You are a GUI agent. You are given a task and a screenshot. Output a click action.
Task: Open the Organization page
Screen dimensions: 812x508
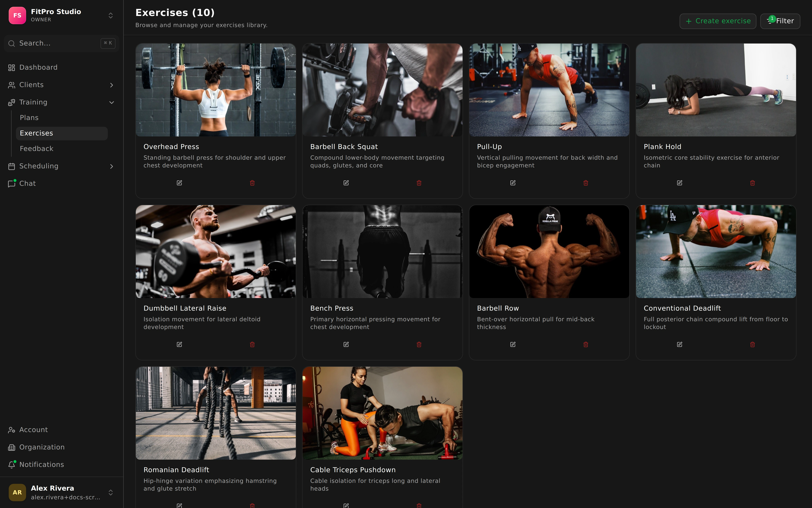(62, 447)
